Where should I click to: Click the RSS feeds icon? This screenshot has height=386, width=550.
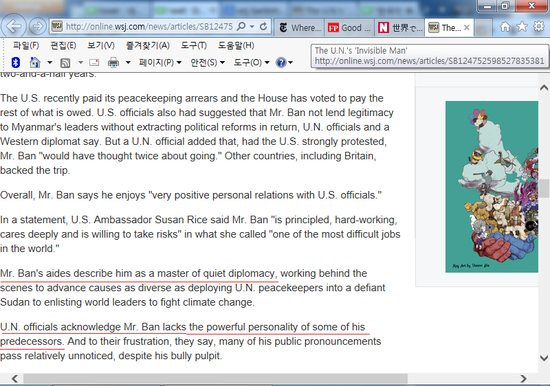coord(65,63)
